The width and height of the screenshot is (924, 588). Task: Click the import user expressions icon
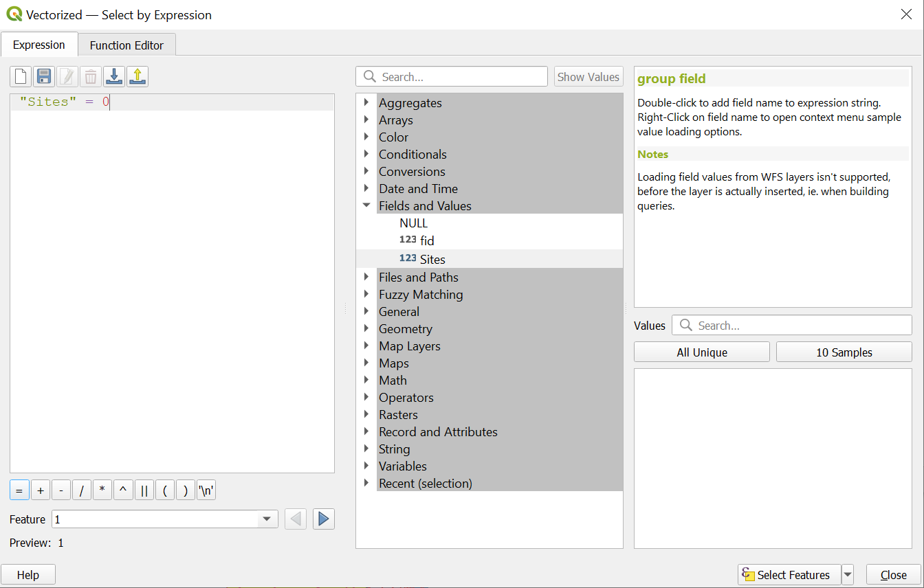click(113, 76)
